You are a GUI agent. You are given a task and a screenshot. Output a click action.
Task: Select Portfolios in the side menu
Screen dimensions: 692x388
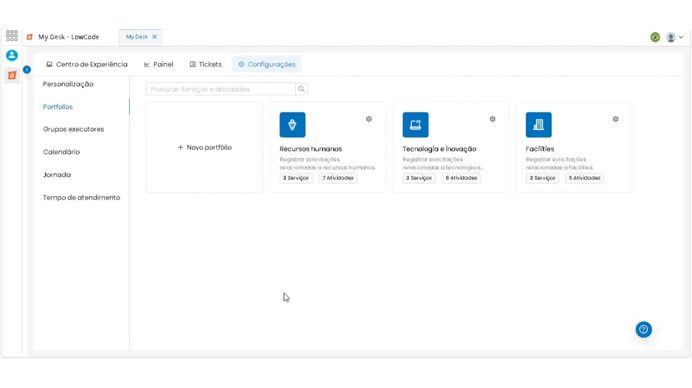(x=58, y=107)
